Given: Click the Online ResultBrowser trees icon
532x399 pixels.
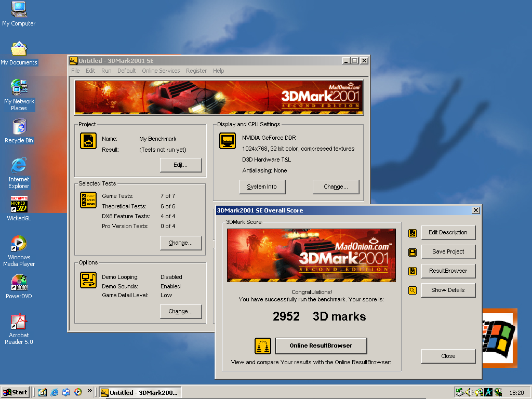Looking at the screenshot, I should (263, 346).
